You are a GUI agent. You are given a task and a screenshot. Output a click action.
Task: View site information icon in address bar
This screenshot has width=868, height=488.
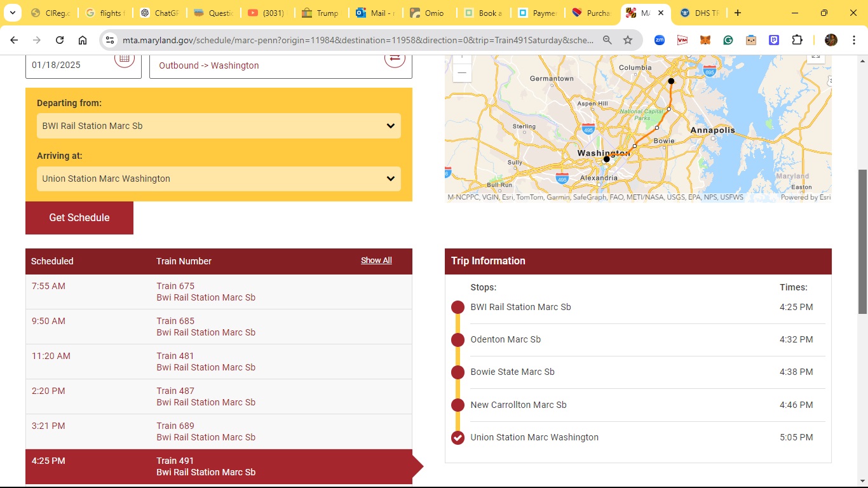[x=110, y=40]
